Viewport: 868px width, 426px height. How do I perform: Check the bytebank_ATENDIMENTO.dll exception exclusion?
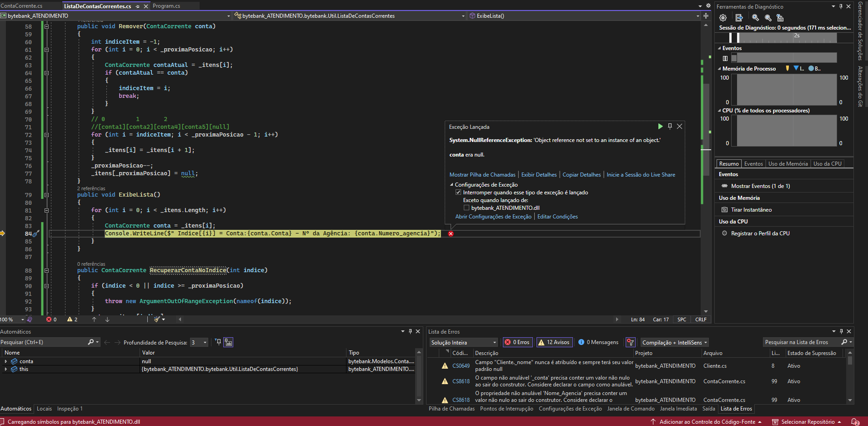point(466,208)
